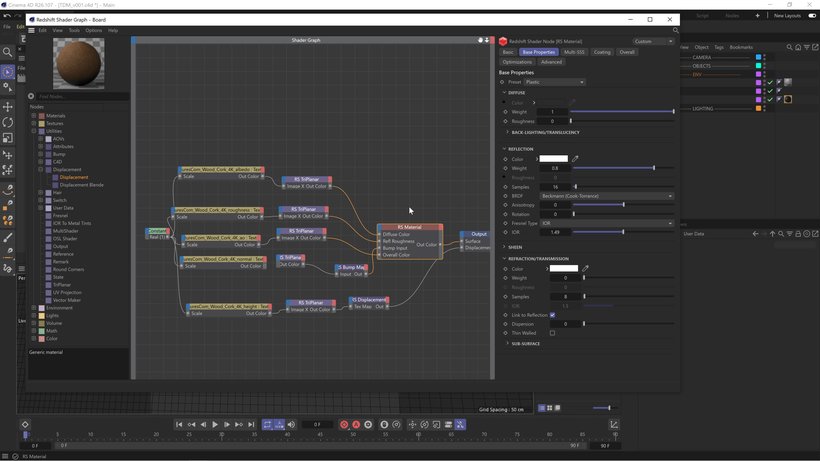Select the Displacement Blender node item
The width and height of the screenshot is (820, 461).
82,185
